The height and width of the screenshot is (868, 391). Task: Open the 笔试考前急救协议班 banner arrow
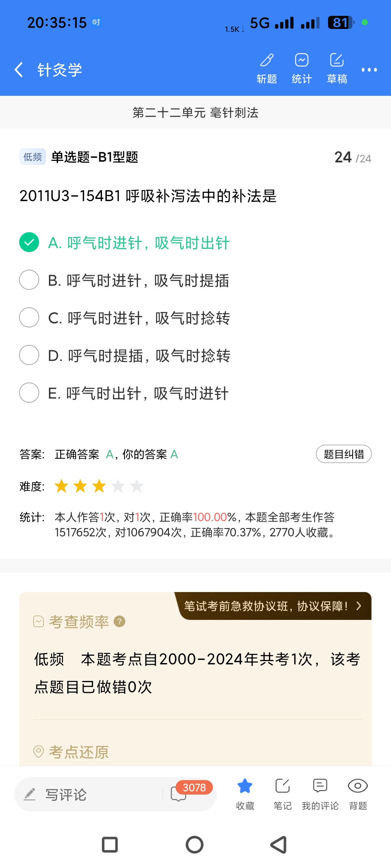[358, 606]
